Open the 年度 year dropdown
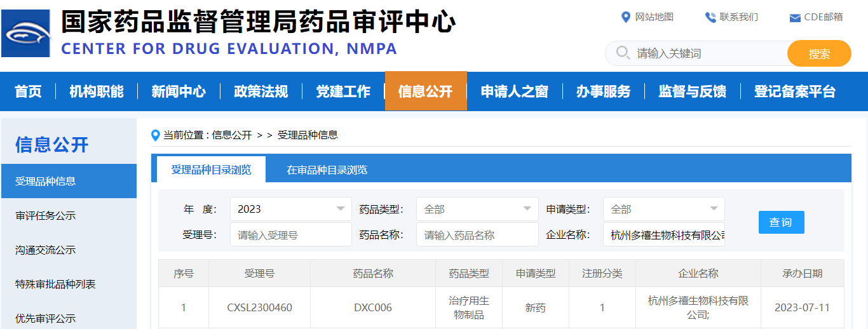The image size is (868, 329). [x=290, y=209]
